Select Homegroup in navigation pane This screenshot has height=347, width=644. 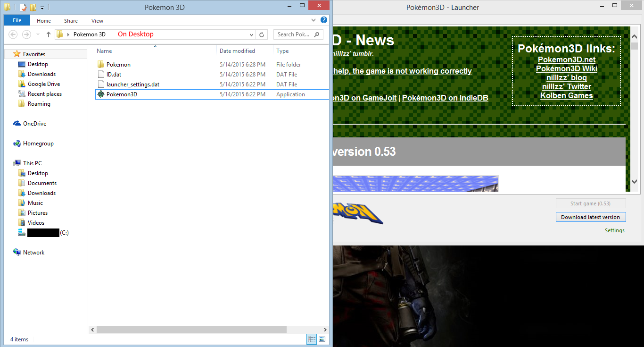click(38, 144)
